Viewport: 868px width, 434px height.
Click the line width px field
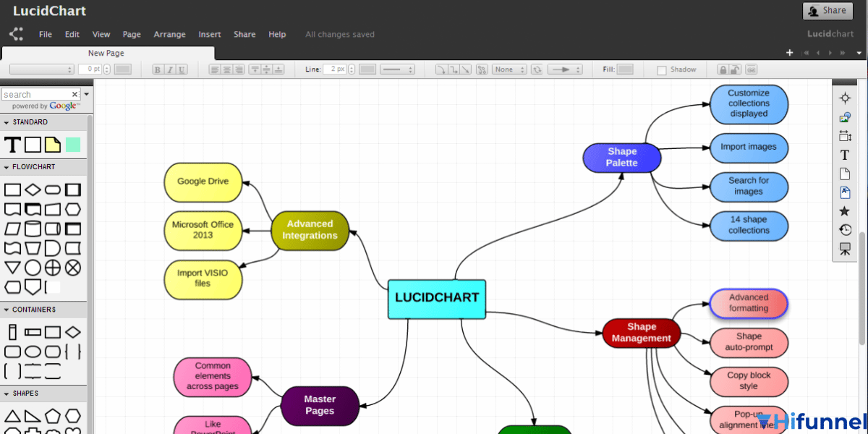335,69
